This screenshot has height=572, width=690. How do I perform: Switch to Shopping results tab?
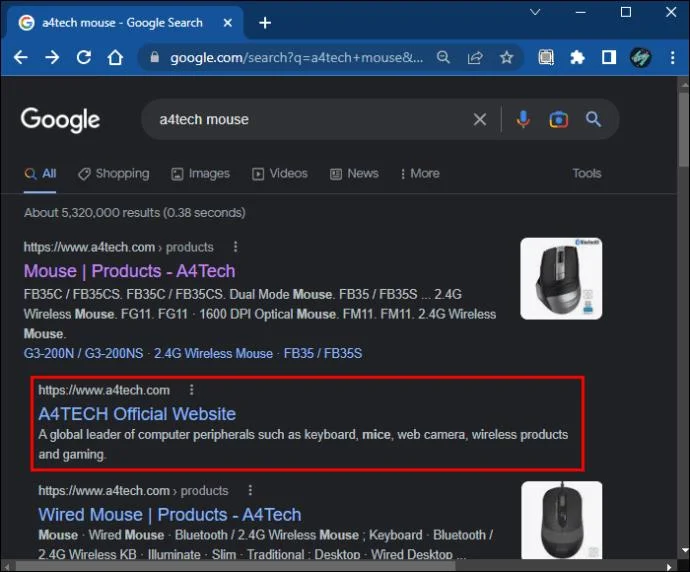(x=114, y=174)
